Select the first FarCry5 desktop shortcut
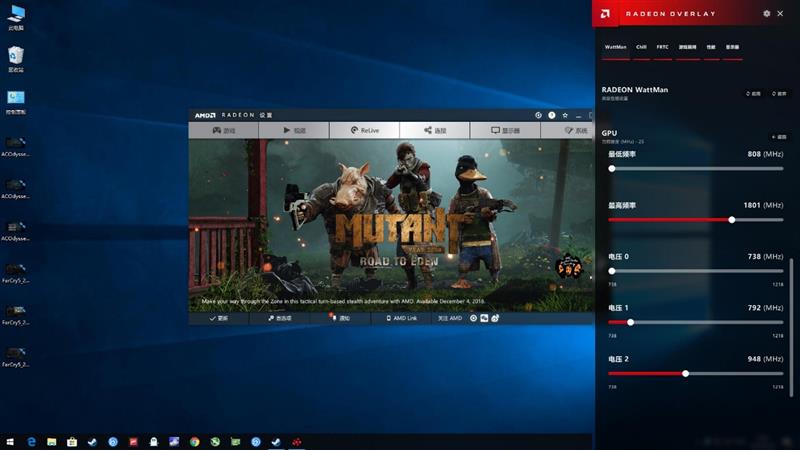 pyautogui.click(x=16, y=272)
